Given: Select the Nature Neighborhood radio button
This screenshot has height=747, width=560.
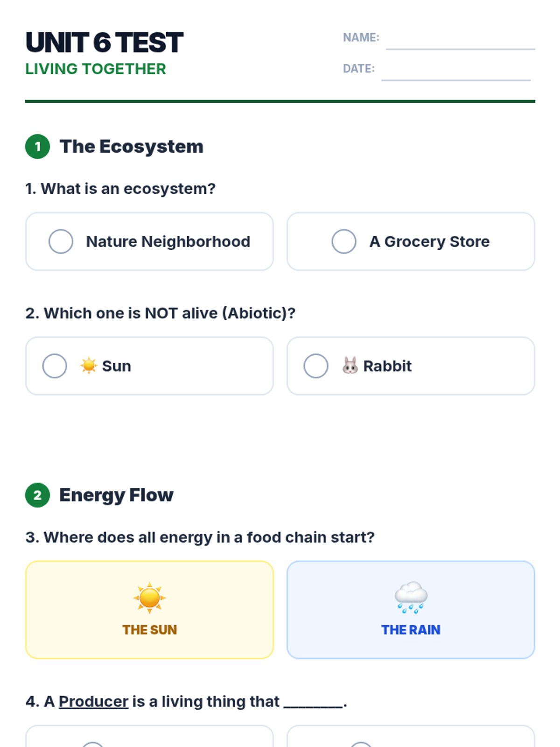Looking at the screenshot, I should point(61,241).
